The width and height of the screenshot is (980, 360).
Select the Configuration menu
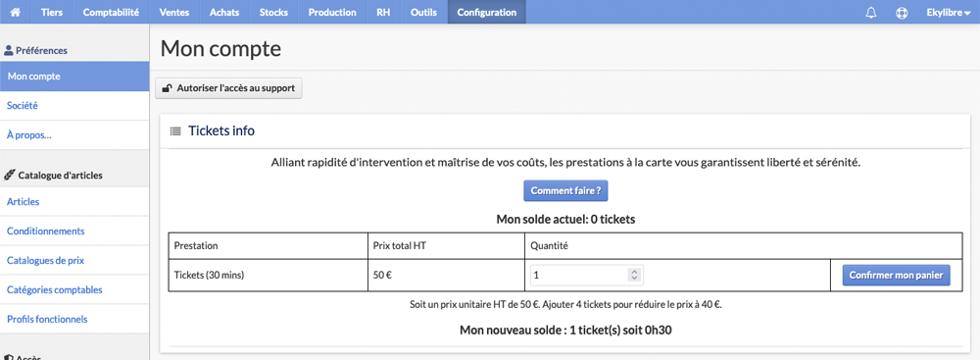(486, 12)
